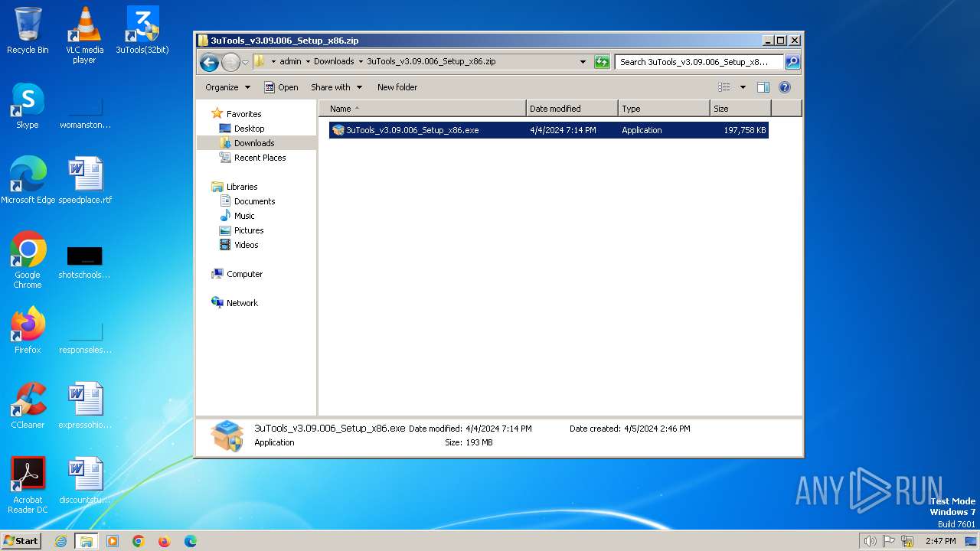Go forward in Explorer navigation
Screen dimensions: 980x551
pyautogui.click(x=230, y=62)
